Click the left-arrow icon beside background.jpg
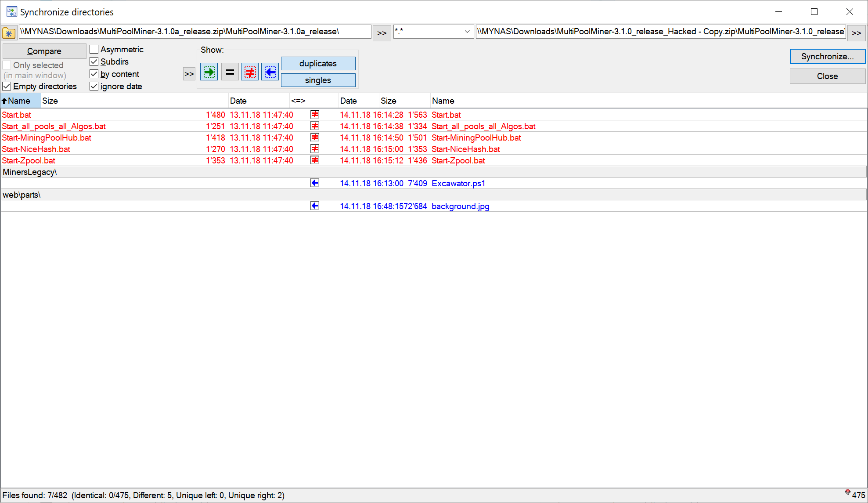The height and width of the screenshot is (503, 868). [314, 205]
